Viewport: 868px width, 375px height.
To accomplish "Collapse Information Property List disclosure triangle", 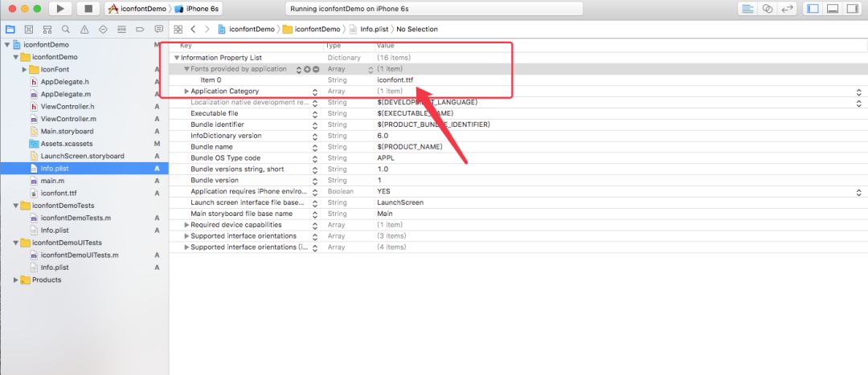I will tap(177, 58).
